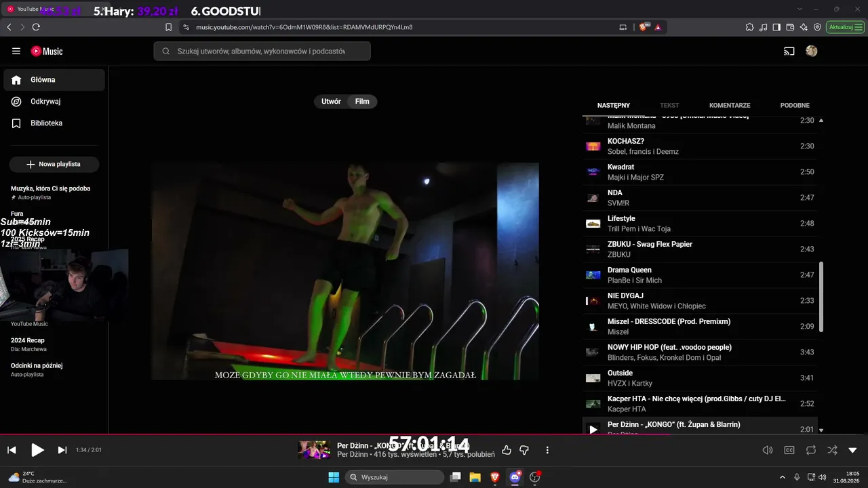Click the song progress bar
The image size is (868, 488).
click(434, 434)
